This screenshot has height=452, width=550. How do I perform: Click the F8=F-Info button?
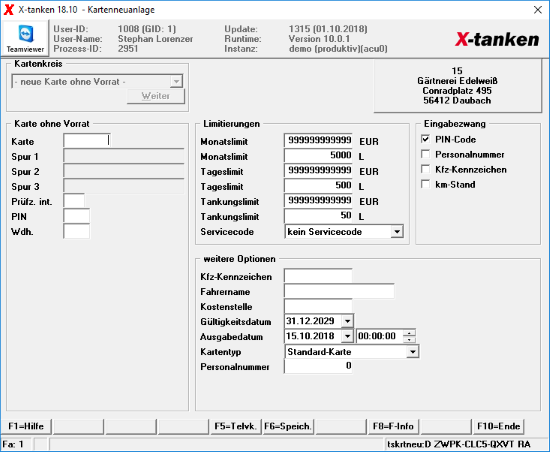pyautogui.click(x=393, y=426)
